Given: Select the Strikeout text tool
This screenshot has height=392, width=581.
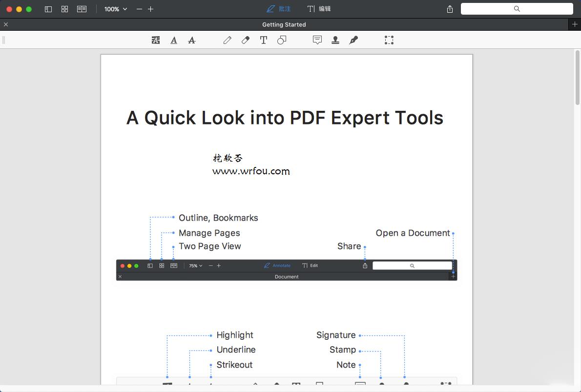Looking at the screenshot, I should coord(192,41).
